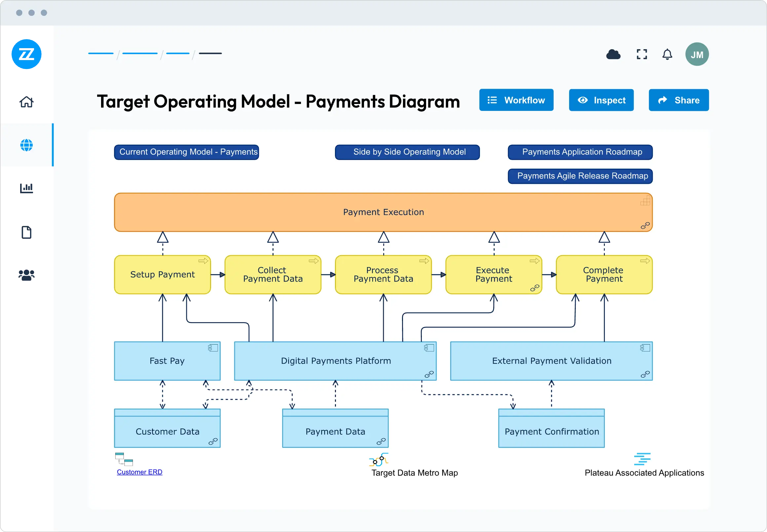Enter fullscreen using the expand icon
Image resolution: width=767 pixels, height=532 pixels.
(x=641, y=54)
